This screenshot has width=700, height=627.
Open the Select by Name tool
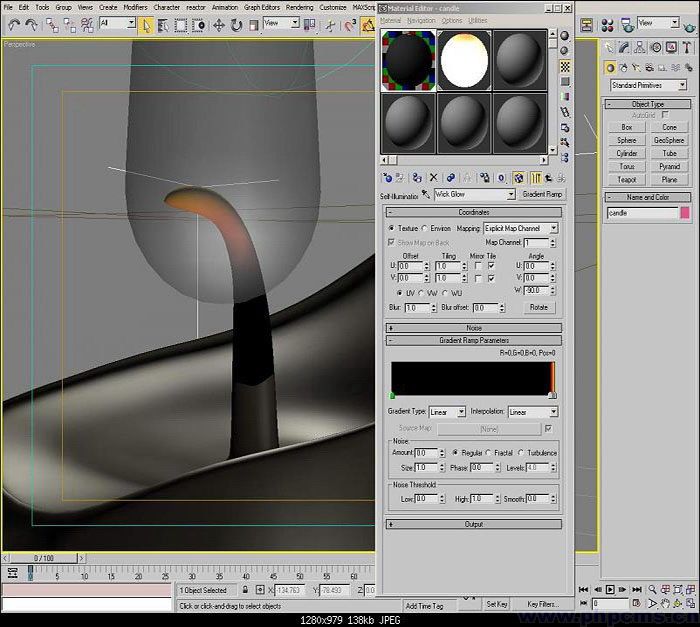click(163, 25)
